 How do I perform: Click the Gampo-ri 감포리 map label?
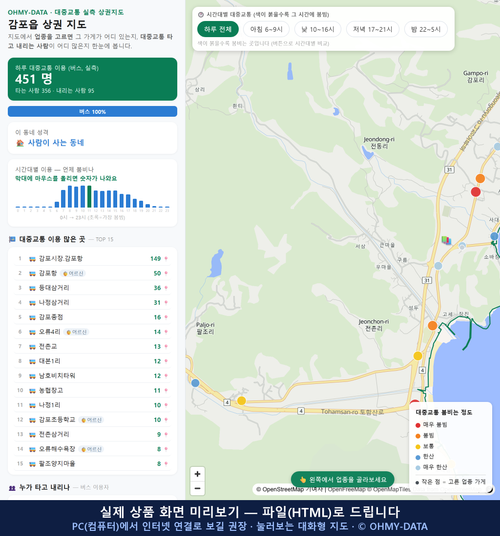point(475,77)
